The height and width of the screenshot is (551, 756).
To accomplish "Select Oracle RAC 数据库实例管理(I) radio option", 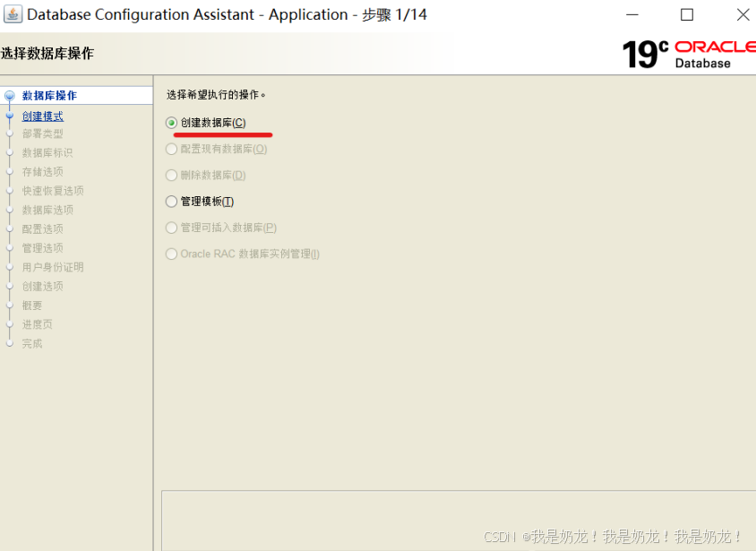I will tap(171, 254).
